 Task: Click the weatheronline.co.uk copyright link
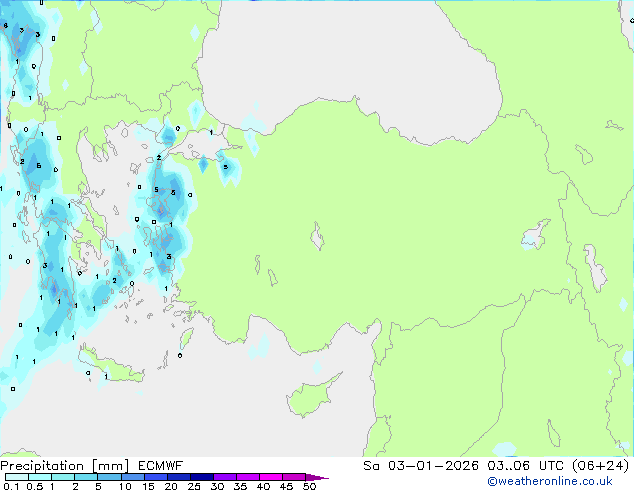(549, 481)
